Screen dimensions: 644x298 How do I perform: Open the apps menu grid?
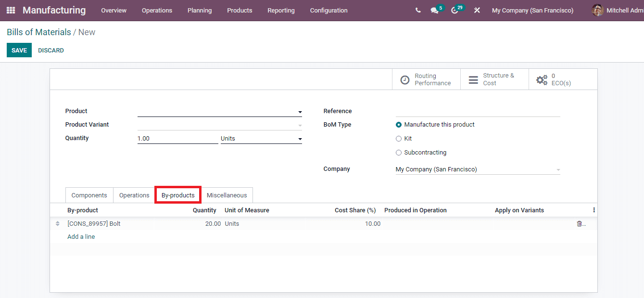10,10
